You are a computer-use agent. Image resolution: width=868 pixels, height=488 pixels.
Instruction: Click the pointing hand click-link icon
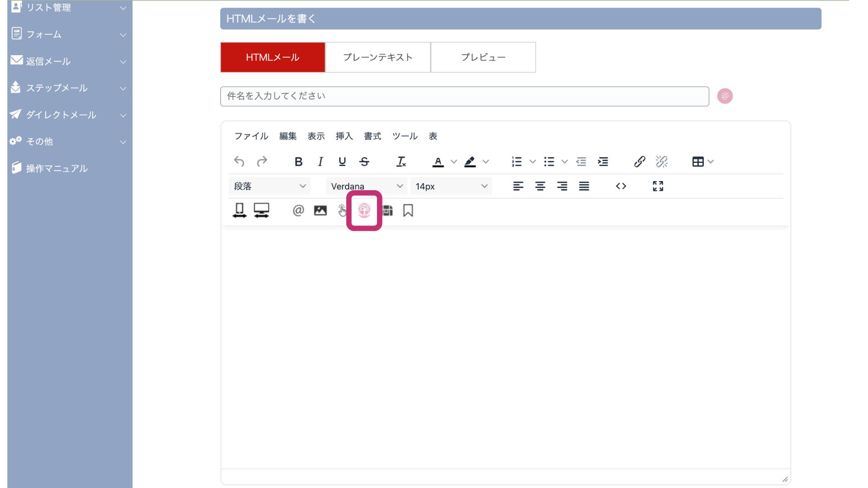[x=342, y=211]
